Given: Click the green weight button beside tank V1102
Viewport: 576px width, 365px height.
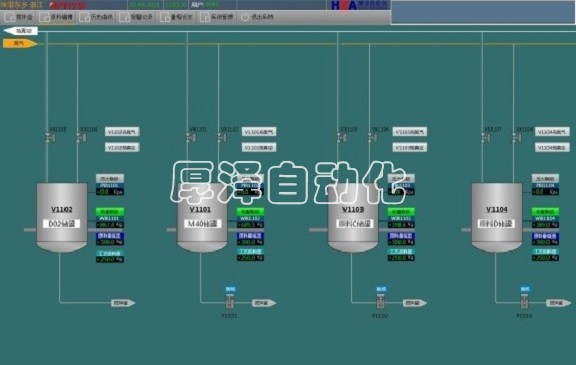Looking at the screenshot, I should pos(110,212).
